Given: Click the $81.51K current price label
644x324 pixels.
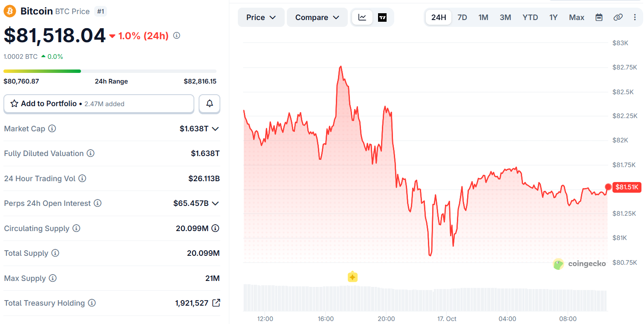Looking at the screenshot, I should click(627, 187).
